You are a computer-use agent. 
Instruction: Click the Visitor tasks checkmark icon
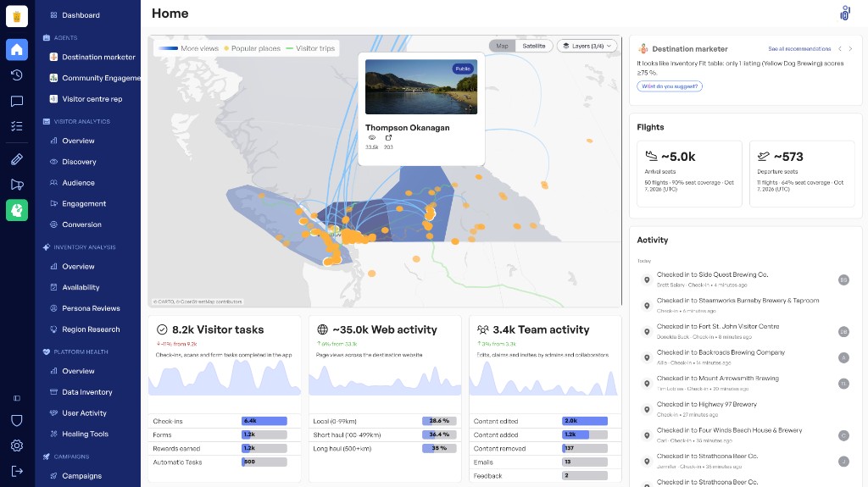[x=162, y=329]
